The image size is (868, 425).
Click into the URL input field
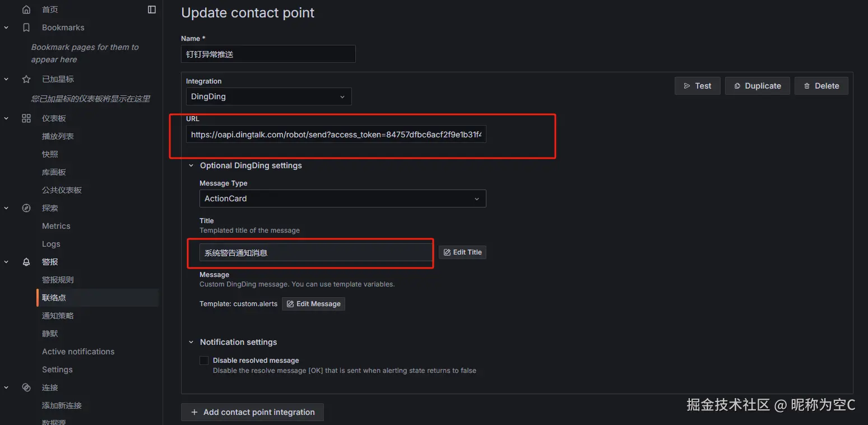336,135
